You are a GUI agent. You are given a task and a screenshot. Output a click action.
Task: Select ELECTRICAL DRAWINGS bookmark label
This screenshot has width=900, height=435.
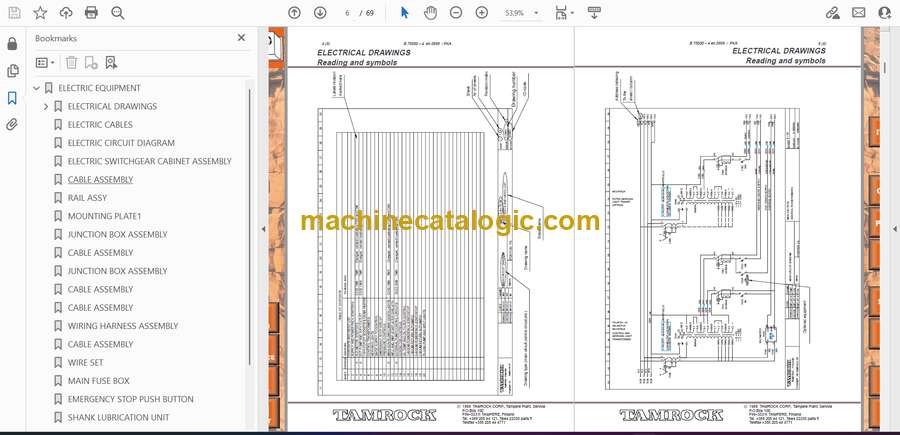coord(112,107)
